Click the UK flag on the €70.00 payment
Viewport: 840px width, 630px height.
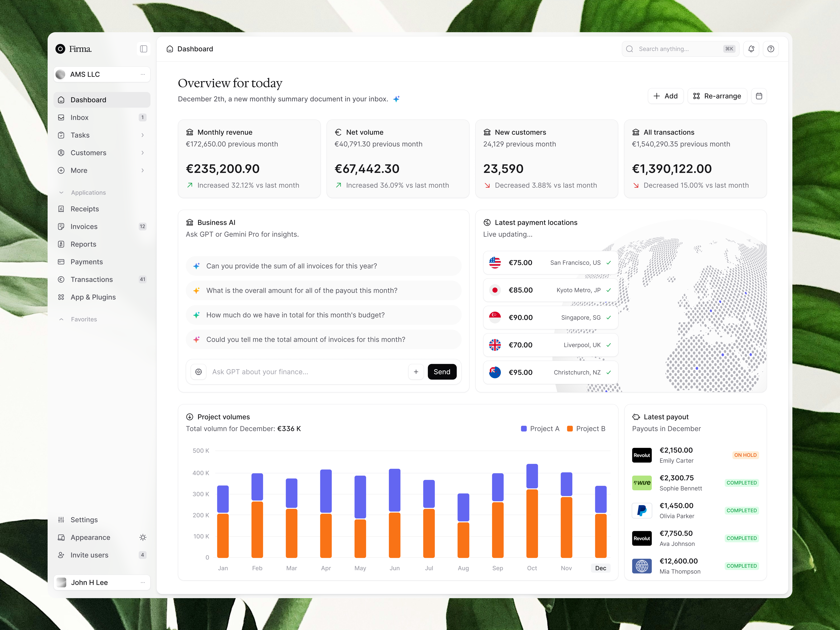point(495,345)
